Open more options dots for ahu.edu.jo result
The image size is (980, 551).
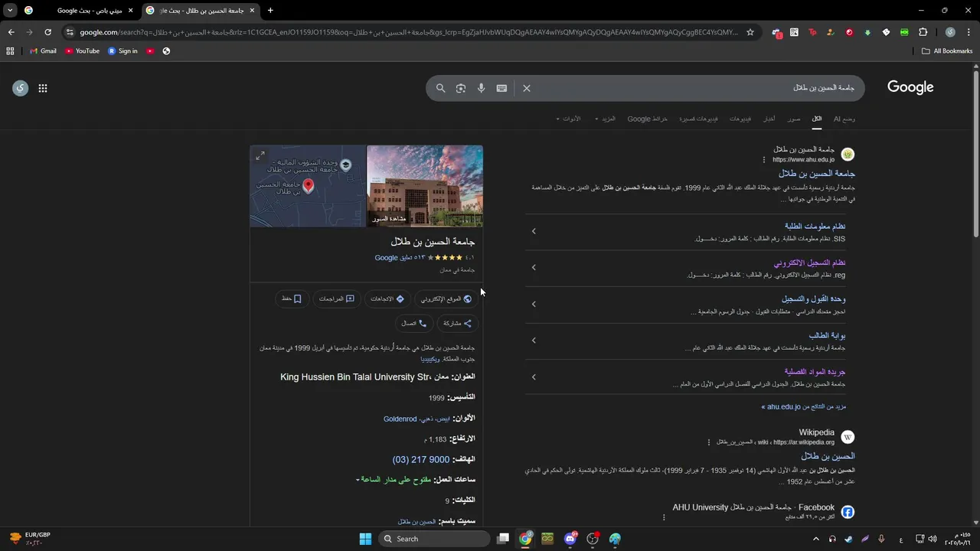[763, 160]
